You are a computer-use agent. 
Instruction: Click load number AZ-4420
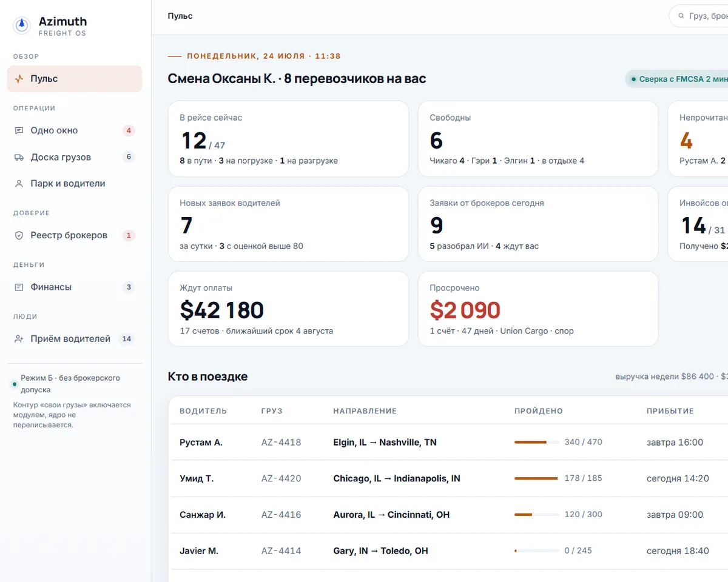pos(281,479)
